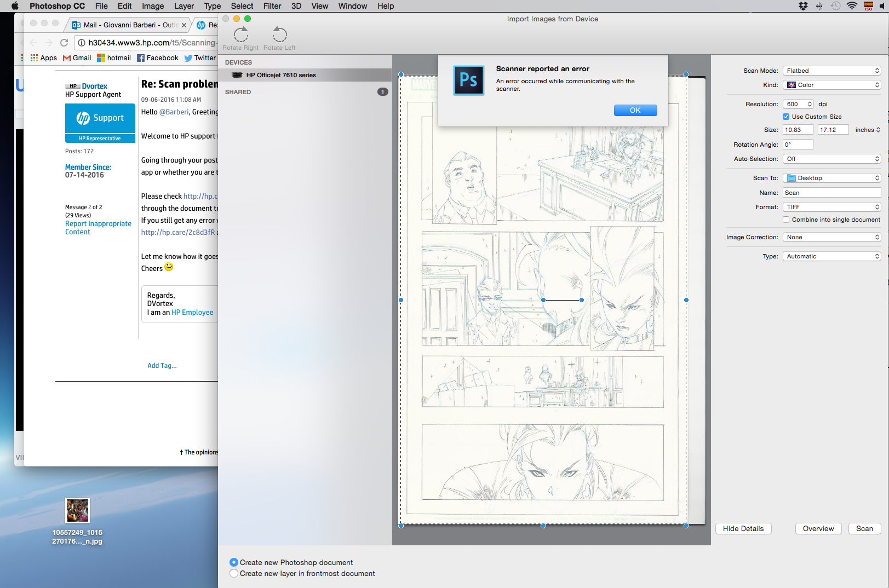Open the Scan Mode Flatbed dropdown
Viewport: 889px width, 588px height.
click(832, 71)
